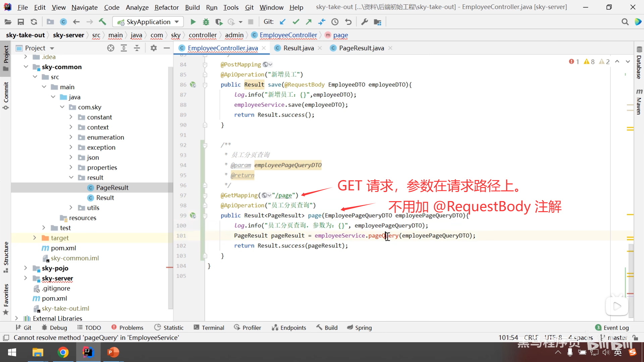Image resolution: width=644 pixels, height=362 pixels.
Task: Click Select Opened File target icon
Action: tap(111, 48)
